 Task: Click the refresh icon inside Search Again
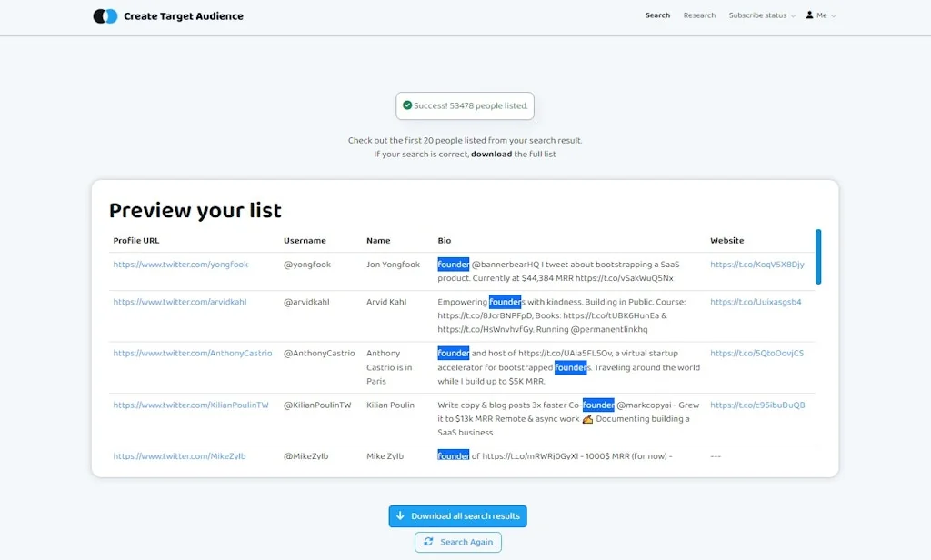428,541
